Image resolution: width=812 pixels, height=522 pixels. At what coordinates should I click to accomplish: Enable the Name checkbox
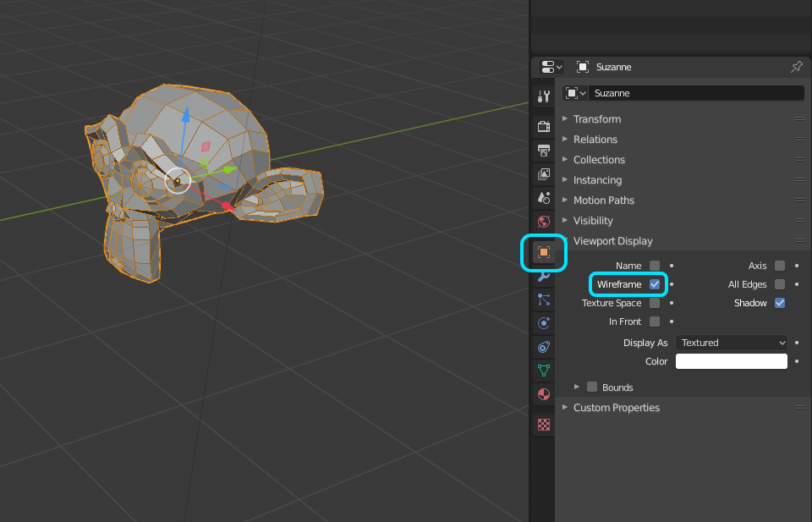pos(655,266)
